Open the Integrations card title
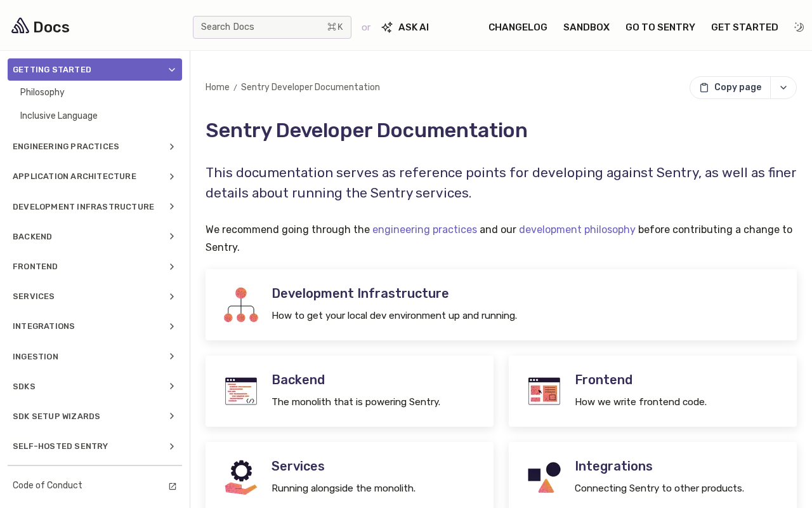 (x=613, y=466)
